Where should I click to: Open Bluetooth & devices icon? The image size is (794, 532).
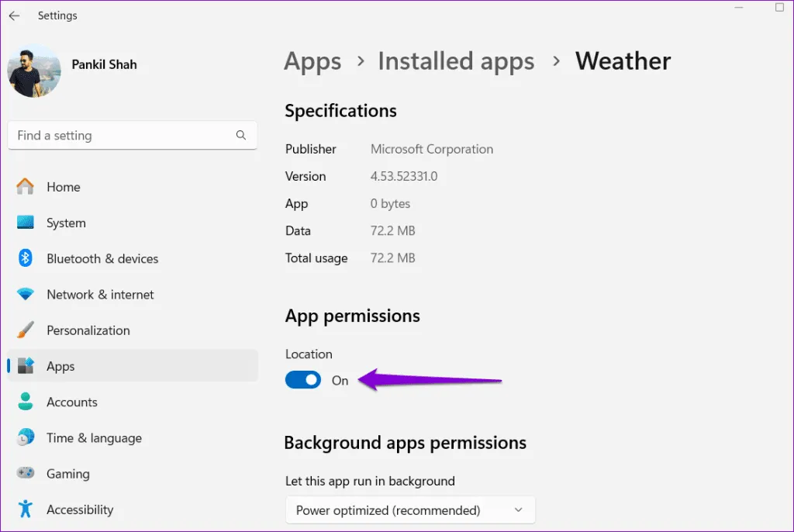pos(26,258)
